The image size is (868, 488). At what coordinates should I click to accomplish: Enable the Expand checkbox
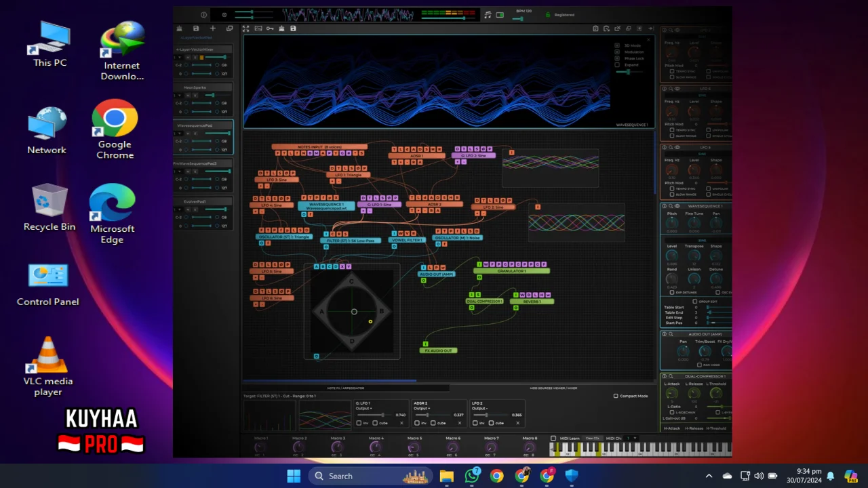tap(617, 64)
